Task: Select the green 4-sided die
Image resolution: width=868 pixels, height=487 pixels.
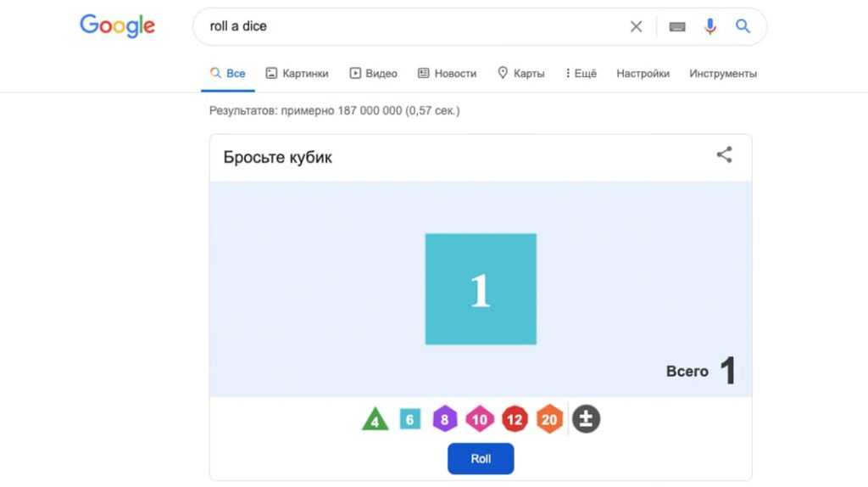Action: click(x=375, y=420)
